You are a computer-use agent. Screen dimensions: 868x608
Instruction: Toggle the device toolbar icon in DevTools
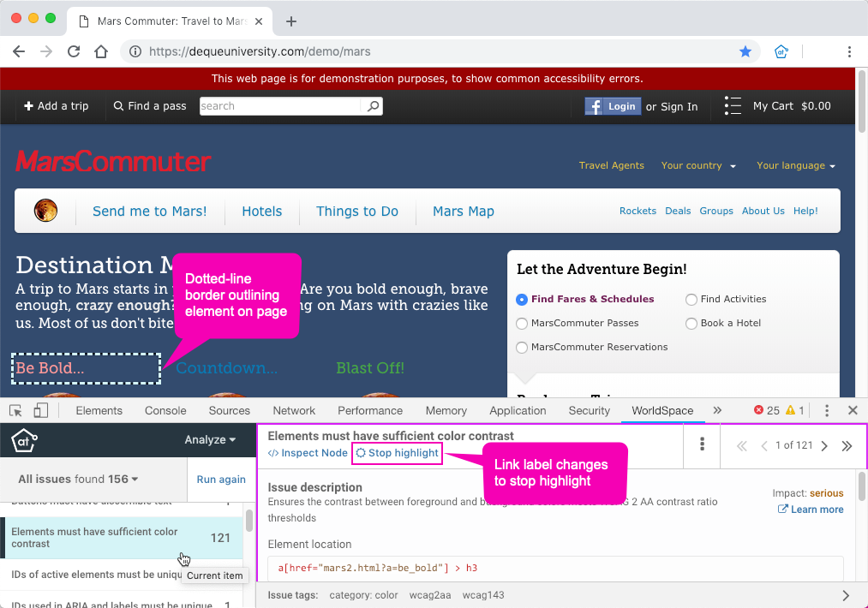click(x=40, y=410)
